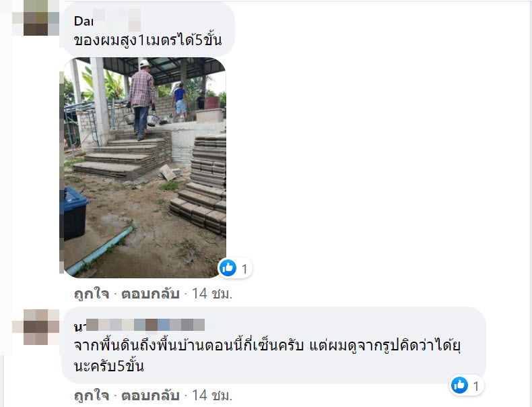The image size is (532, 407).
Task: Click the reaction count 1 on the photo
Action: (244, 269)
